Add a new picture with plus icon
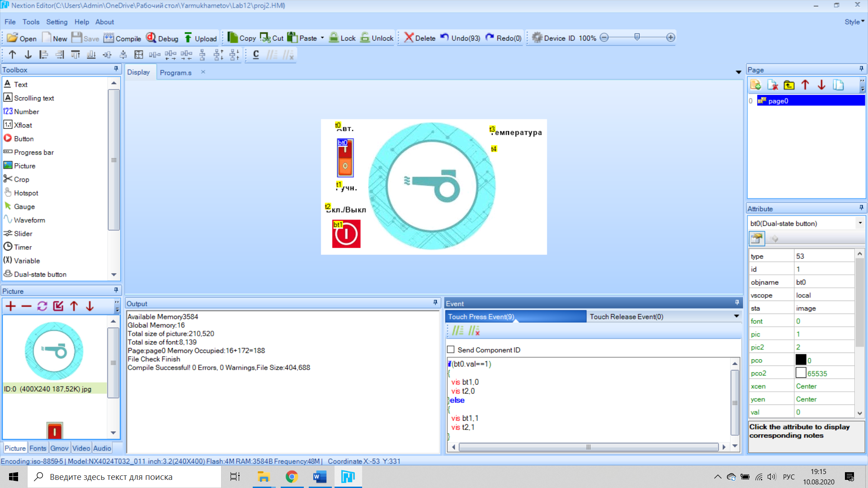The image size is (868, 488). point(10,306)
